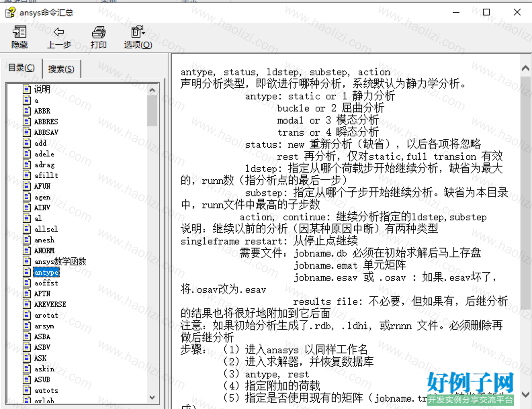Click the page icon beside AREVERSE

(x=27, y=304)
